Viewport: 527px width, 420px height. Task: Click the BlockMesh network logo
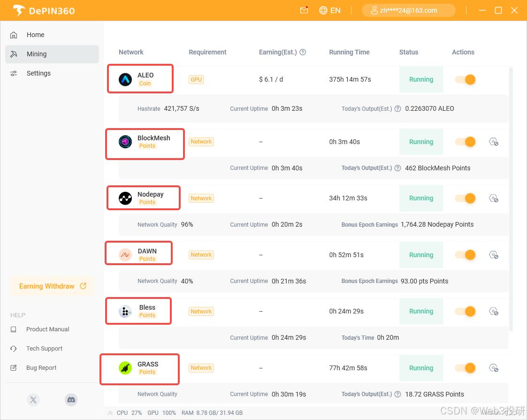coord(125,142)
